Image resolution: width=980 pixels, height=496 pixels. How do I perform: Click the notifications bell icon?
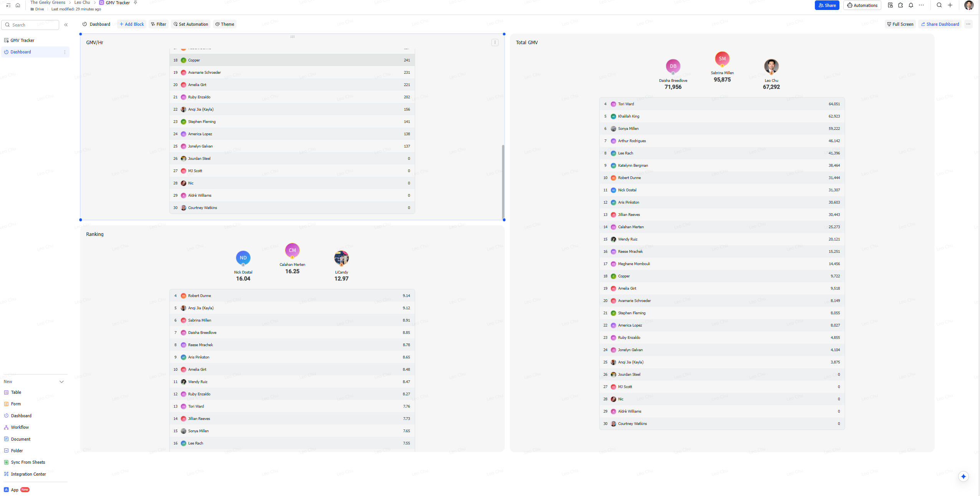(x=911, y=5)
